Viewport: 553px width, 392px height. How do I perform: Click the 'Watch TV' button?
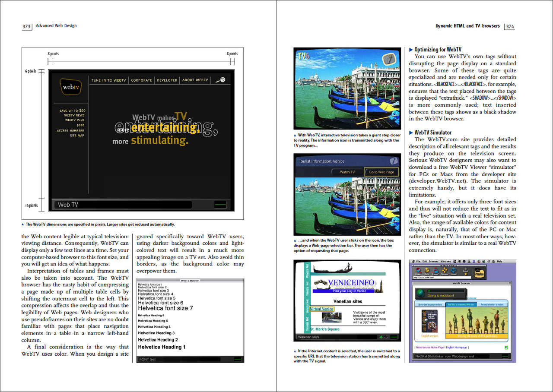click(x=347, y=172)
